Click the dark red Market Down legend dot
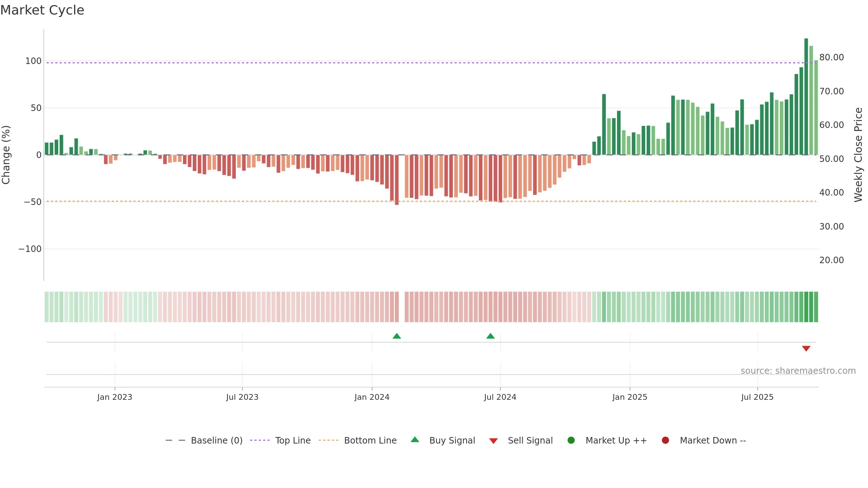The height and width of the screenshot is (488, 868). [x=665, y=440]
